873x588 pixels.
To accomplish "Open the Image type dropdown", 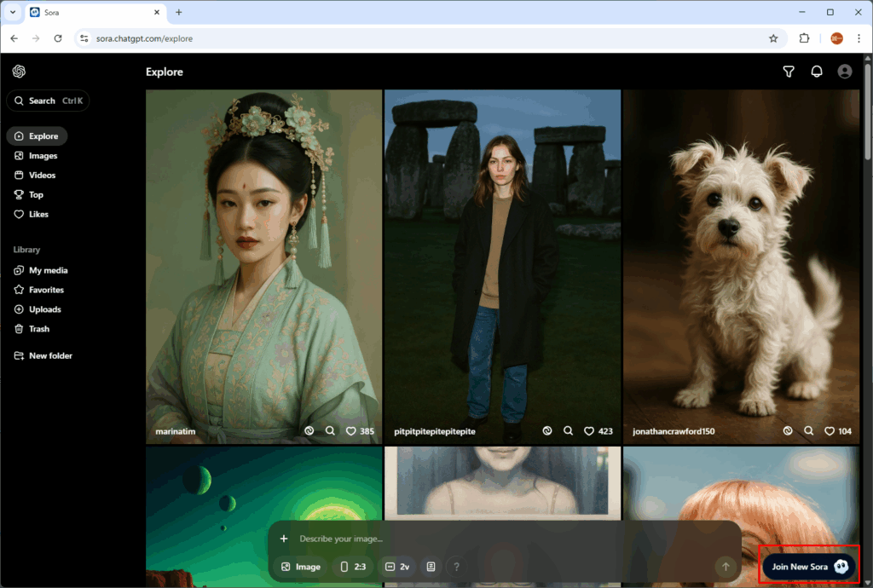I will pos(300,567).
